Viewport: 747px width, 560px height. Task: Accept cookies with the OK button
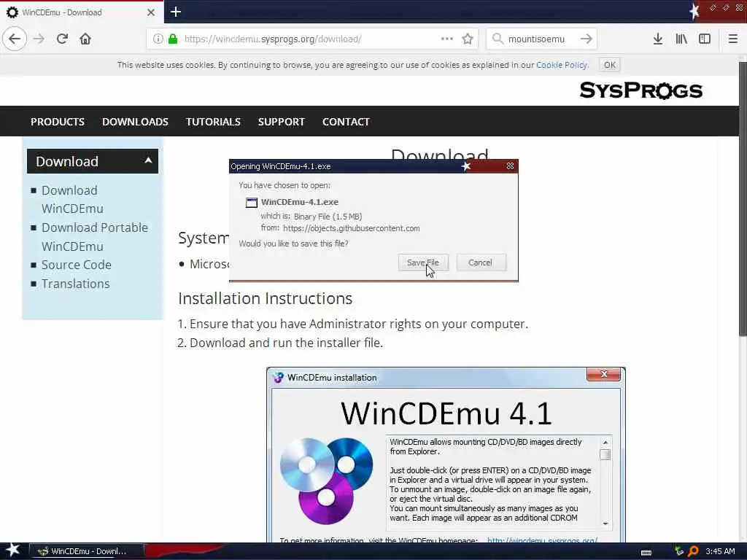pos(610,65)
